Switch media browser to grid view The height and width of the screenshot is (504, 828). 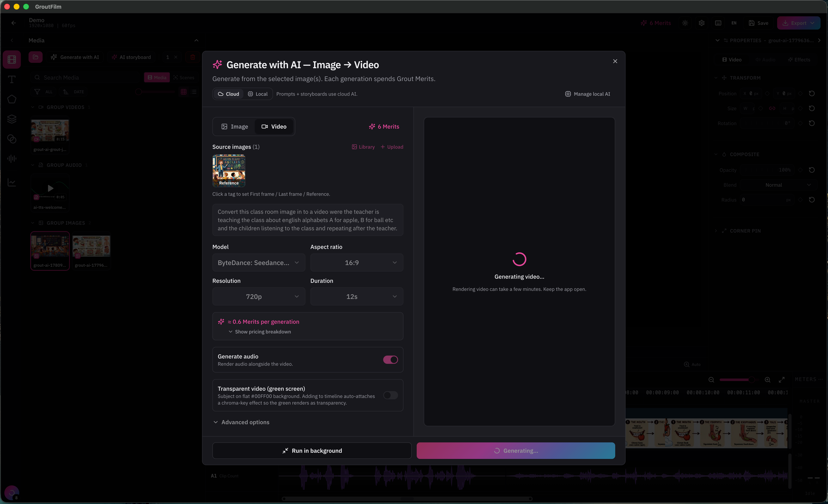183,92
